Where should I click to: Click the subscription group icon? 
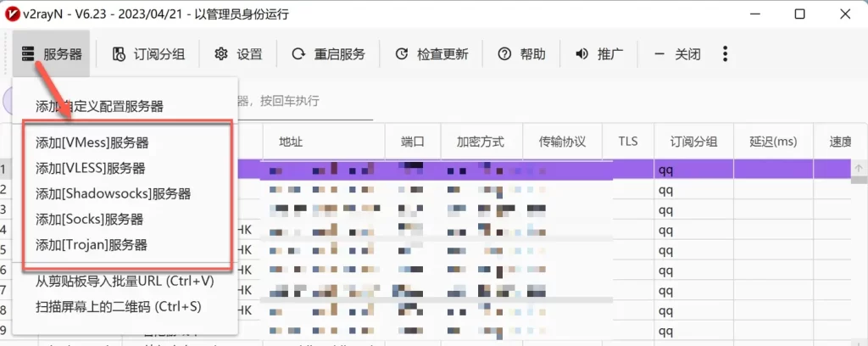[119, 53]
